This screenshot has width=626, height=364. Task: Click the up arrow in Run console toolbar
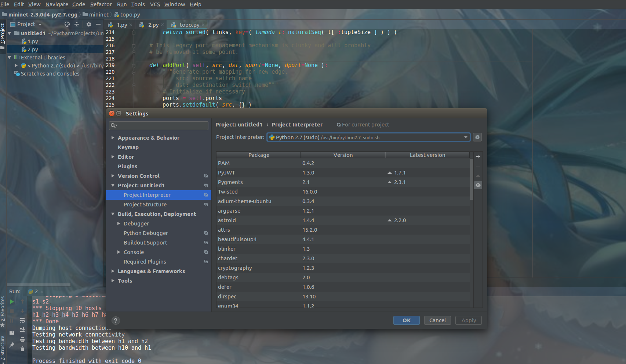pos(22,301)
